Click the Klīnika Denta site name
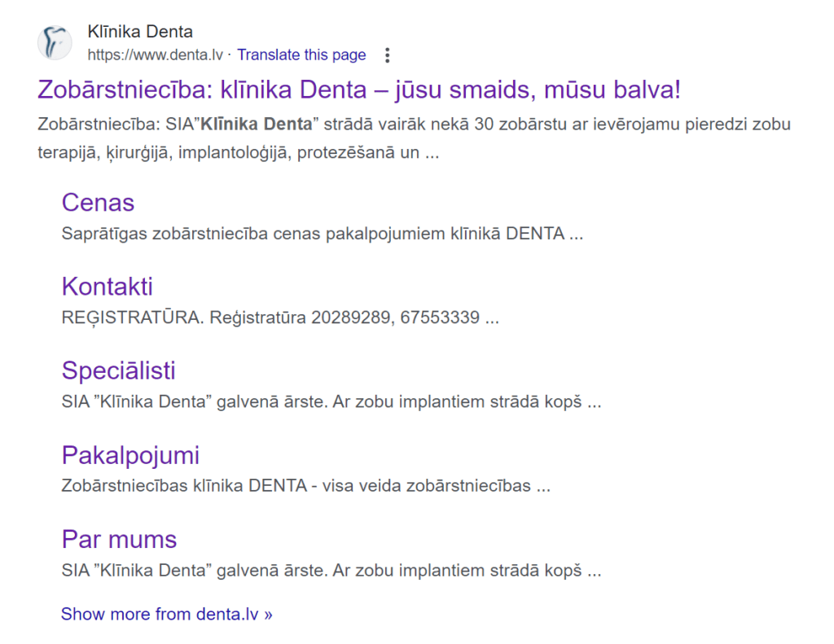Screen dimensions: 834x644 click(x=140, y=32)
